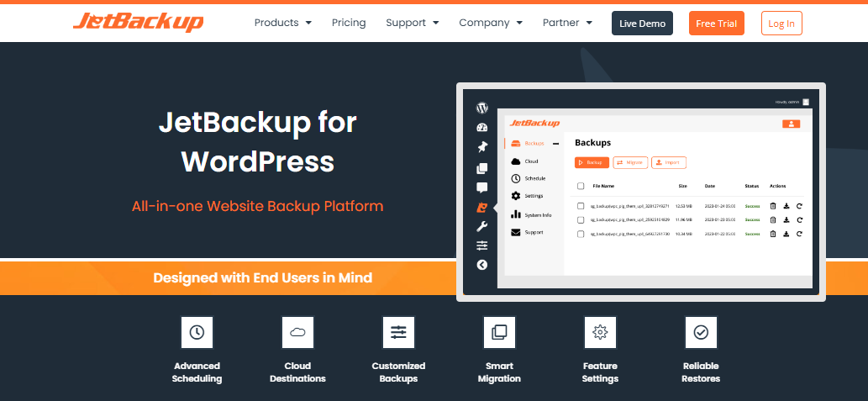Open the Pricing page from the navigation
Screen dimensions: 868x401
point(349,23)
